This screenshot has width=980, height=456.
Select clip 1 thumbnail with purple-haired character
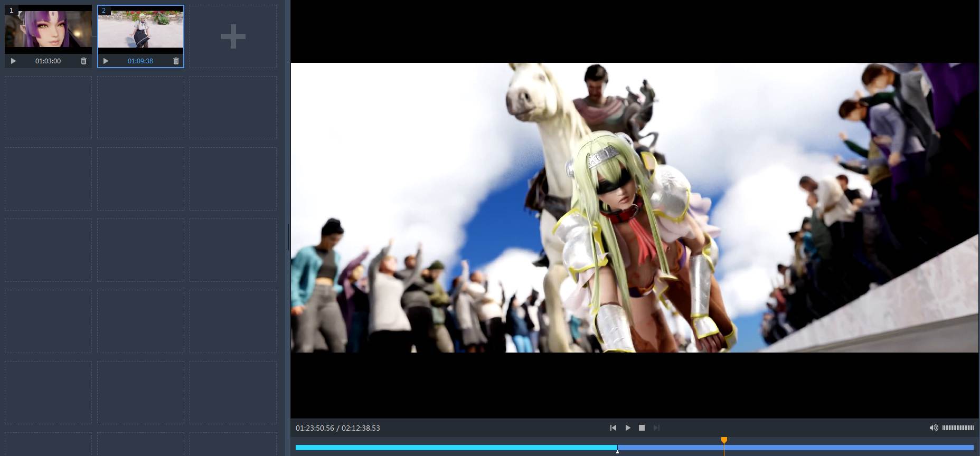48,30
